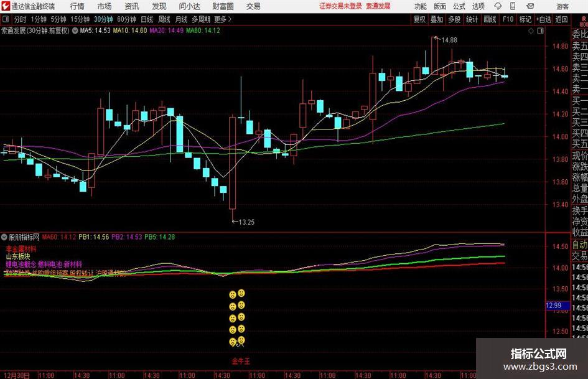Click the 14.88 high price marker
The image size is (588, 379).
click(449, 40)
